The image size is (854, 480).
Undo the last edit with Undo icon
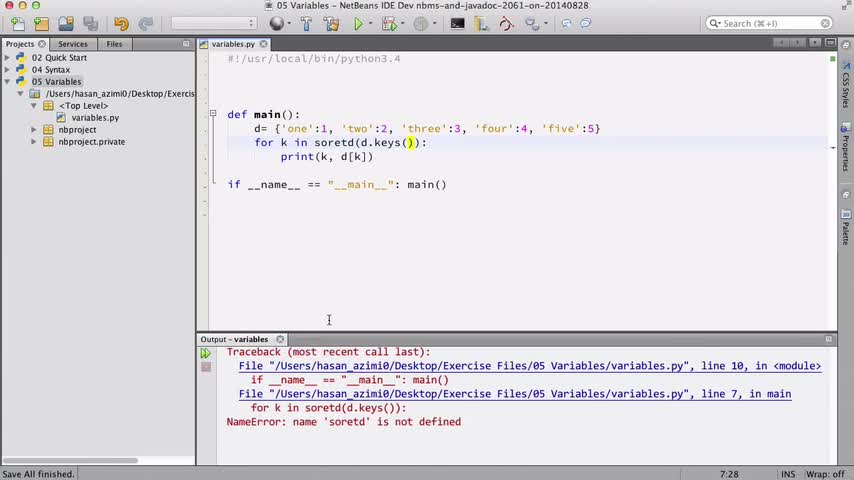[x=121, y=23]
